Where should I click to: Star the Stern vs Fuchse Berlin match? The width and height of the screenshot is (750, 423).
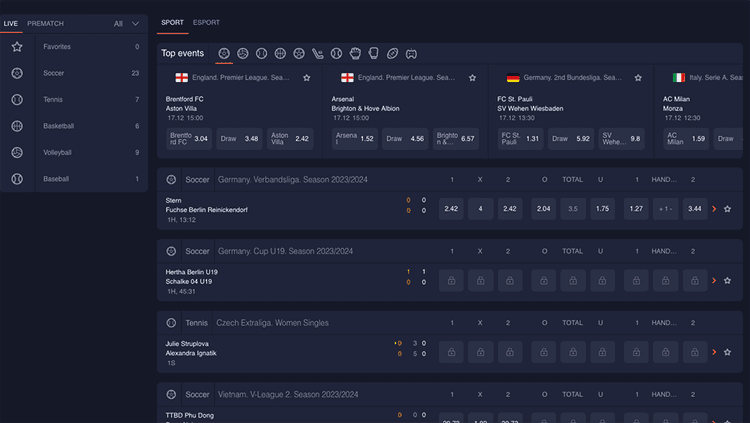point(727,209)
